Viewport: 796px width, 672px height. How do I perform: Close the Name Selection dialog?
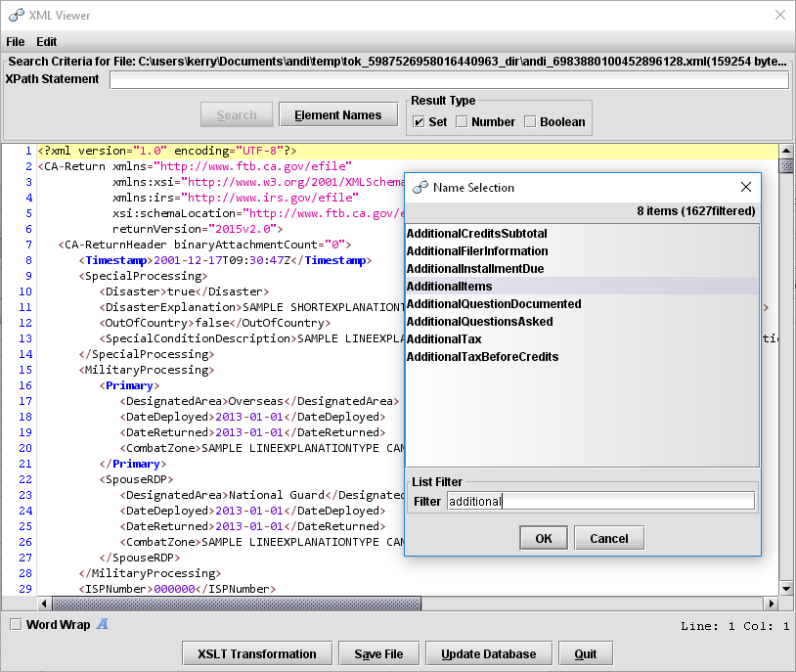click(746, 187)
